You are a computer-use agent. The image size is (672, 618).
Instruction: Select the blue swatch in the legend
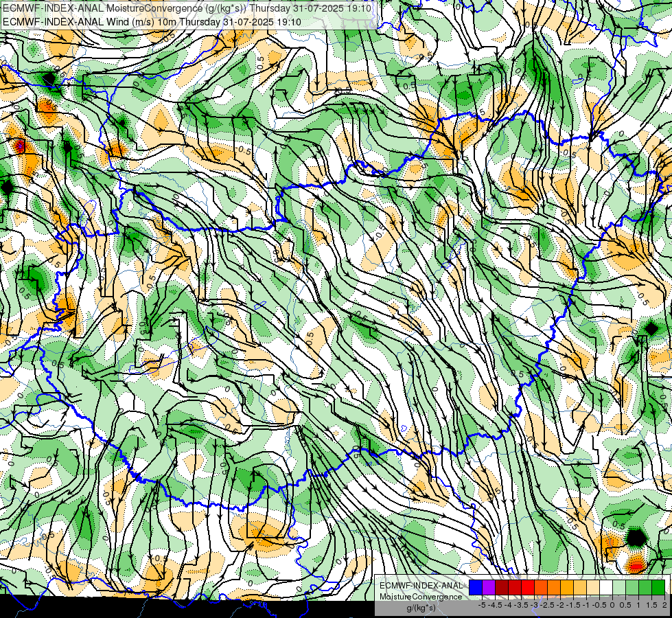[x=476, y=587]
